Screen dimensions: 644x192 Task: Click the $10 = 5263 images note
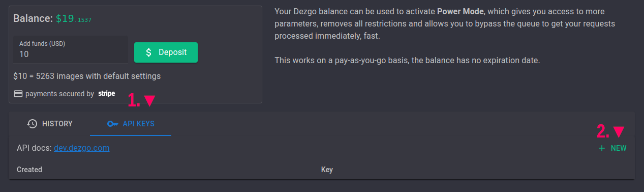pos(87,76)
